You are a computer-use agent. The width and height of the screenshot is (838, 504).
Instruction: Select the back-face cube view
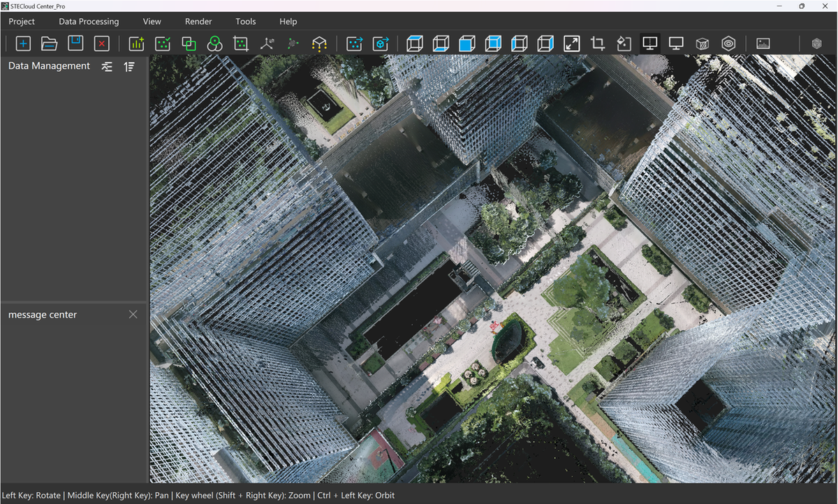(493, 44)
